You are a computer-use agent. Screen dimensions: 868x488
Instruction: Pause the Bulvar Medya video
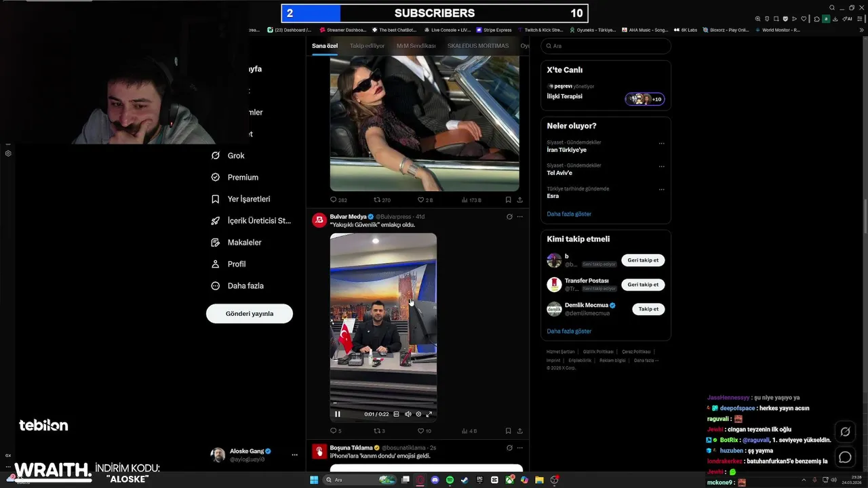(x=338, y=414)
